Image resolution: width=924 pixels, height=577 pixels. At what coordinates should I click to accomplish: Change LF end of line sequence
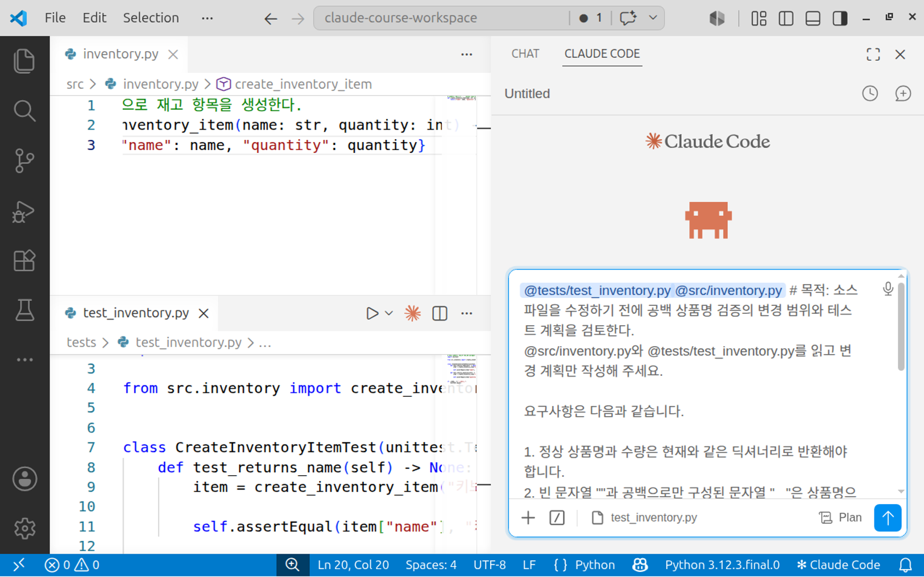pyautogui.click(x=529, y=565)
